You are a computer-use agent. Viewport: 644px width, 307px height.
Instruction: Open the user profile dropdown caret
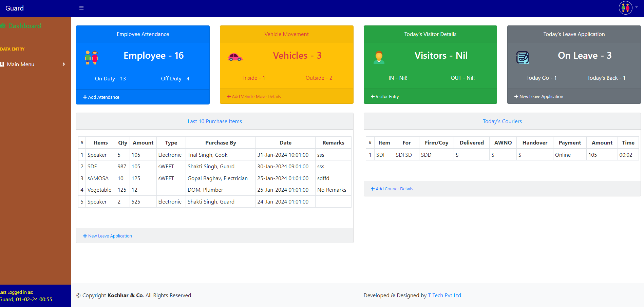tap(637, 7)
